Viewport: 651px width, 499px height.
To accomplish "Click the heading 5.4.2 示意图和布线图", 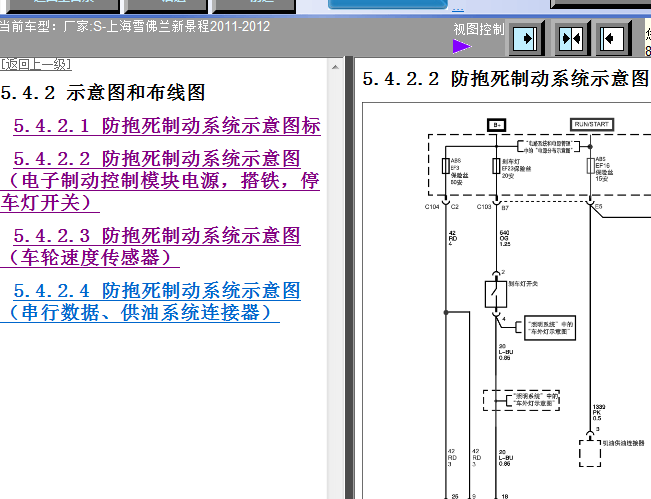I will click(x=103, y=93).
